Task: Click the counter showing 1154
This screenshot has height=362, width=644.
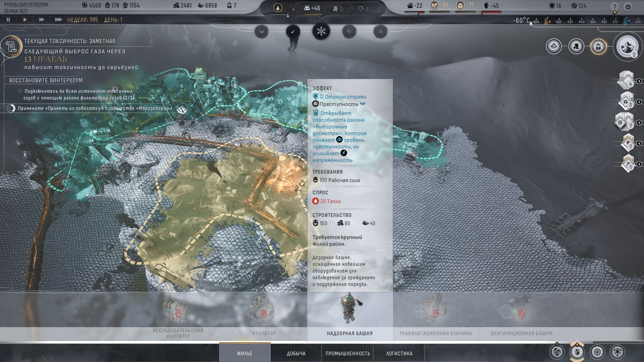Action: [x=131, y=6]
